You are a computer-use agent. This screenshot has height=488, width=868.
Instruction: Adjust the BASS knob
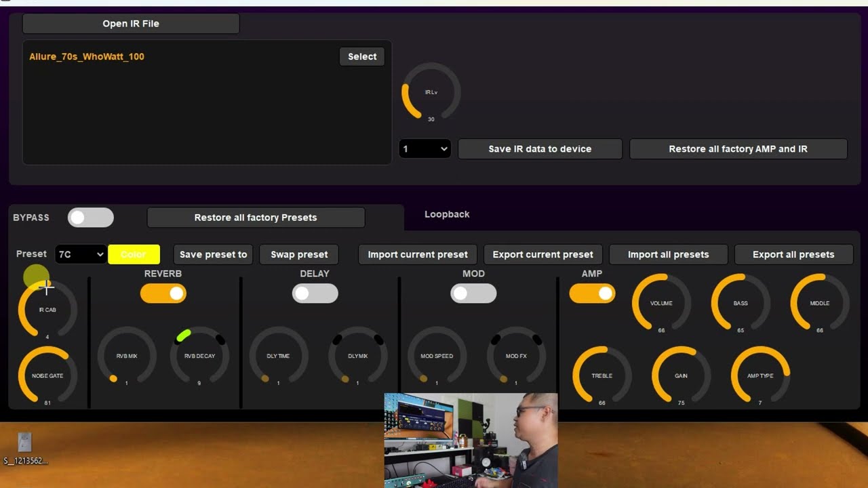coord(741,303)
